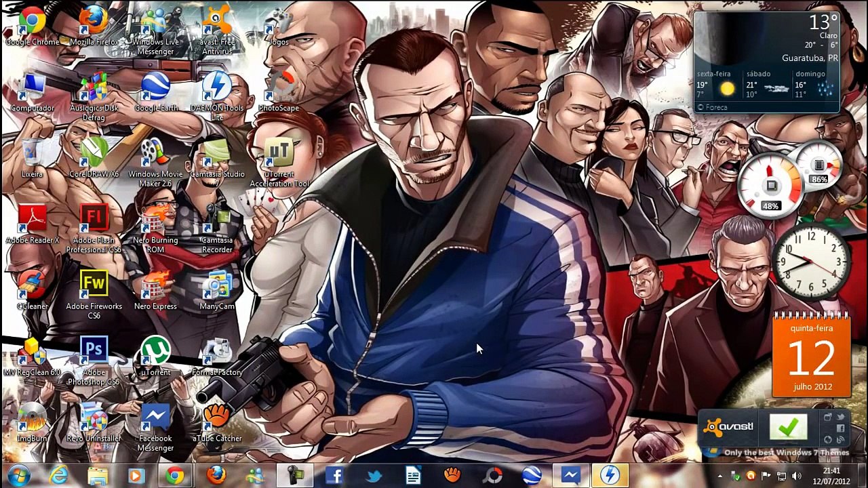Select the µTorrent desktop shortcut
This screenshot has height=488, width=868.
(155, 357)
